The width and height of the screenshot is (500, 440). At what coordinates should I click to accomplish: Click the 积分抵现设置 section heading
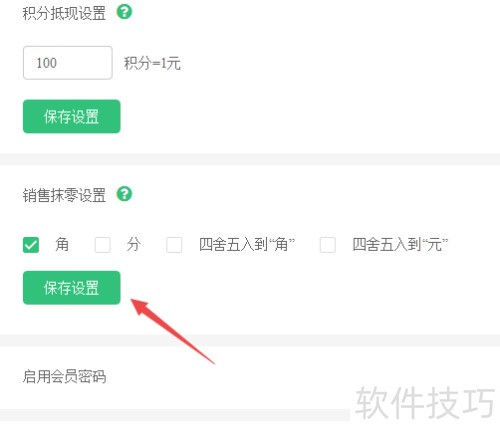64,13
